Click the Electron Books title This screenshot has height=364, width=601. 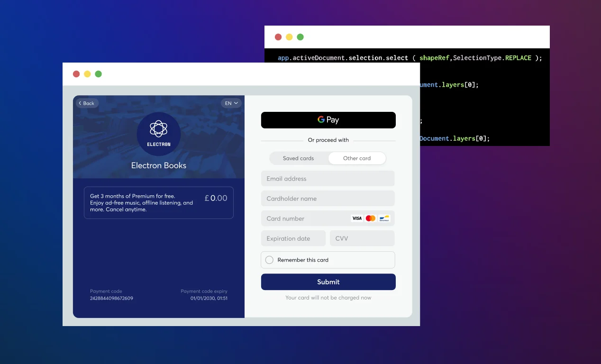click(159, 165)
